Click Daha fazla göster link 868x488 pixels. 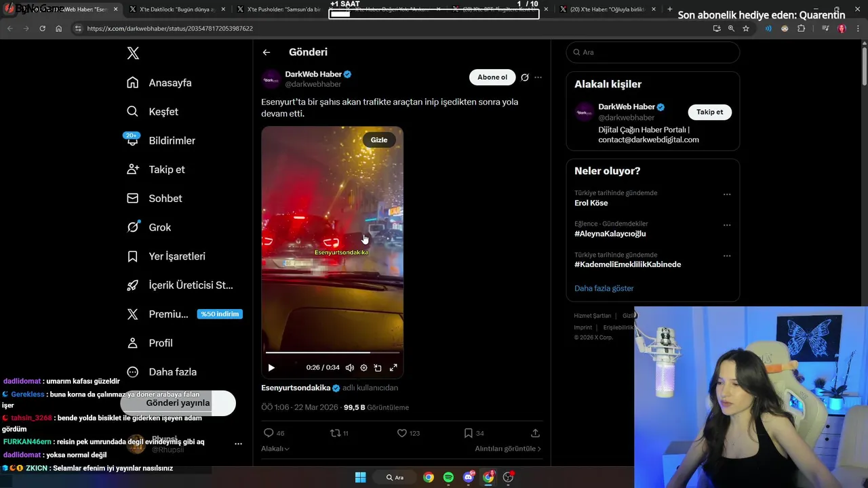coord(604,288)
